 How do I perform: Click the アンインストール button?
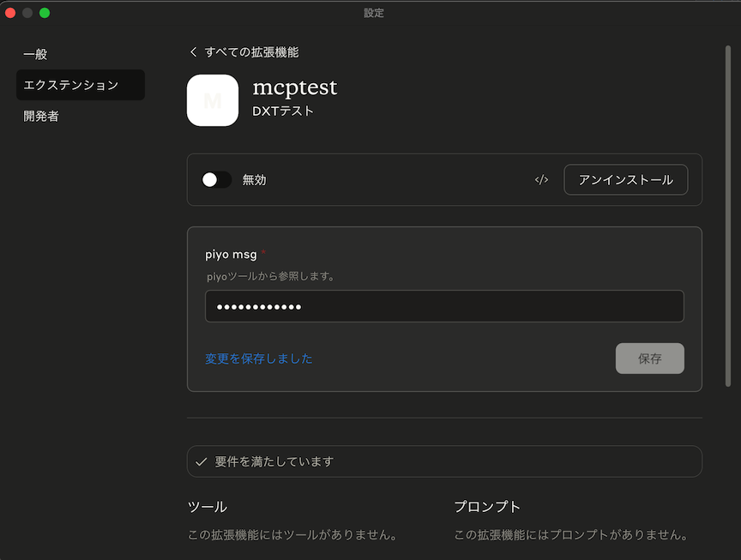click(625, 179)
